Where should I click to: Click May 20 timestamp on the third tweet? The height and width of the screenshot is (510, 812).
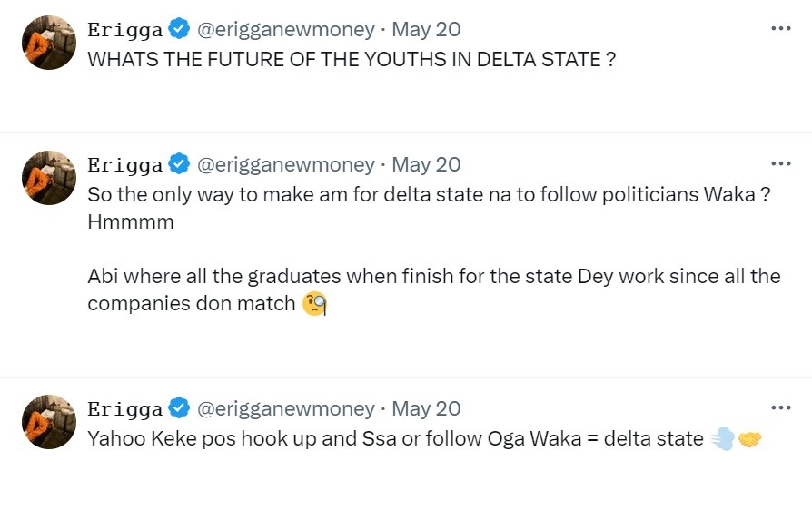point(426,409)
